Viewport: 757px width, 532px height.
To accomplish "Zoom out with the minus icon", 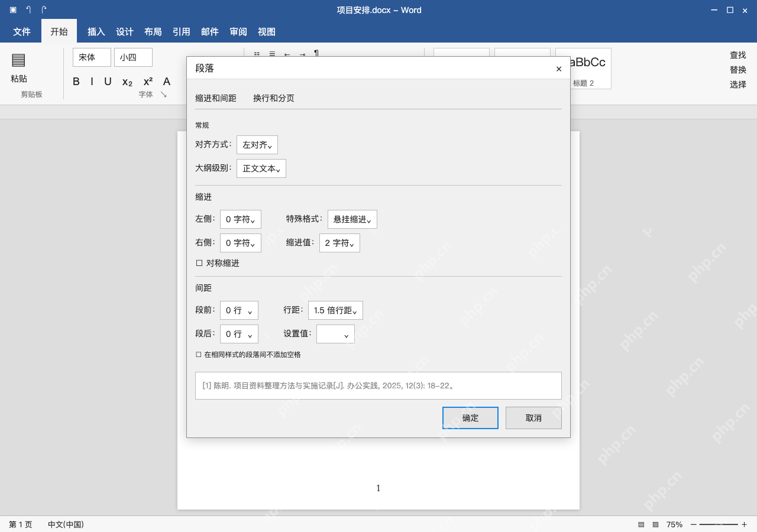I will click(694, 524).
